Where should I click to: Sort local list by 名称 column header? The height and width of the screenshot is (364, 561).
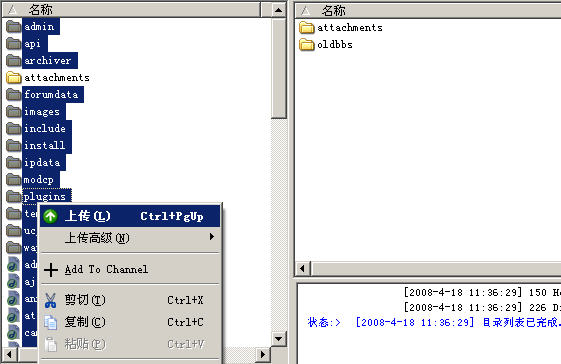132,10
